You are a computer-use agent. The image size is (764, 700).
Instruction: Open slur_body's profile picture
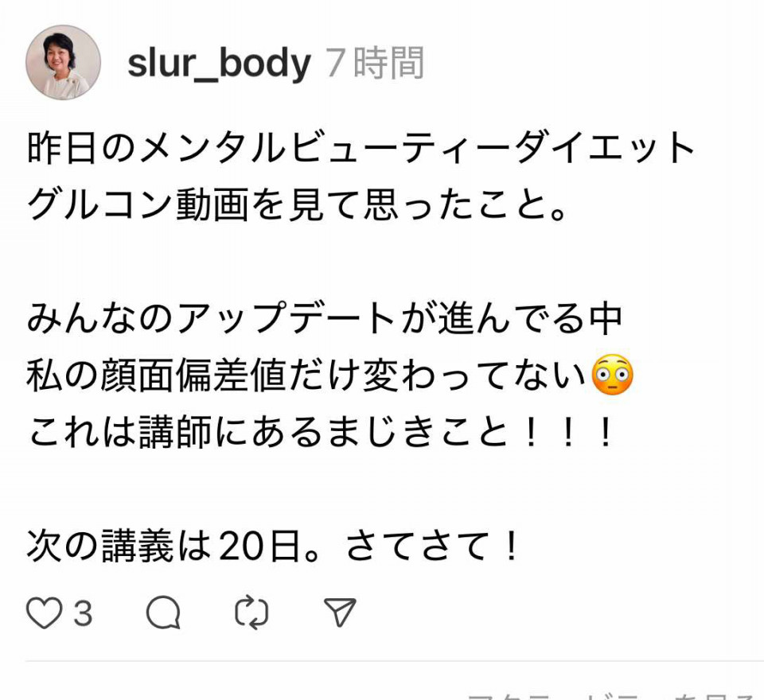click(63, 63)
